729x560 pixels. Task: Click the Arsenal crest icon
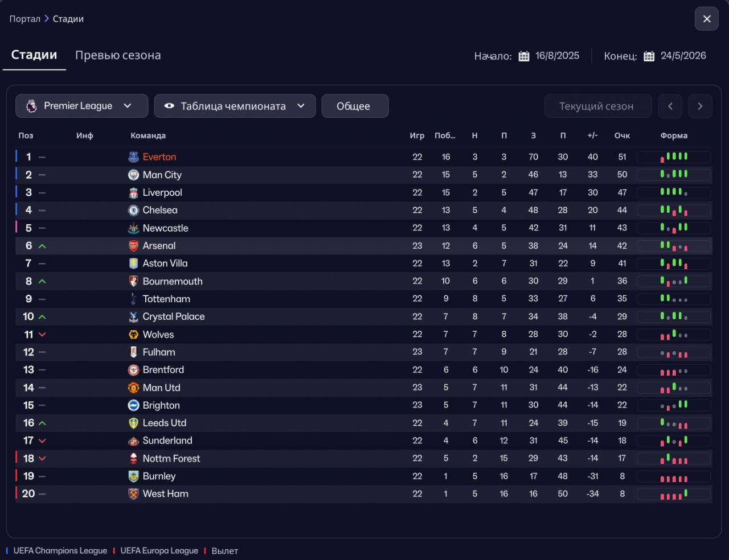[x=133, y=246]
